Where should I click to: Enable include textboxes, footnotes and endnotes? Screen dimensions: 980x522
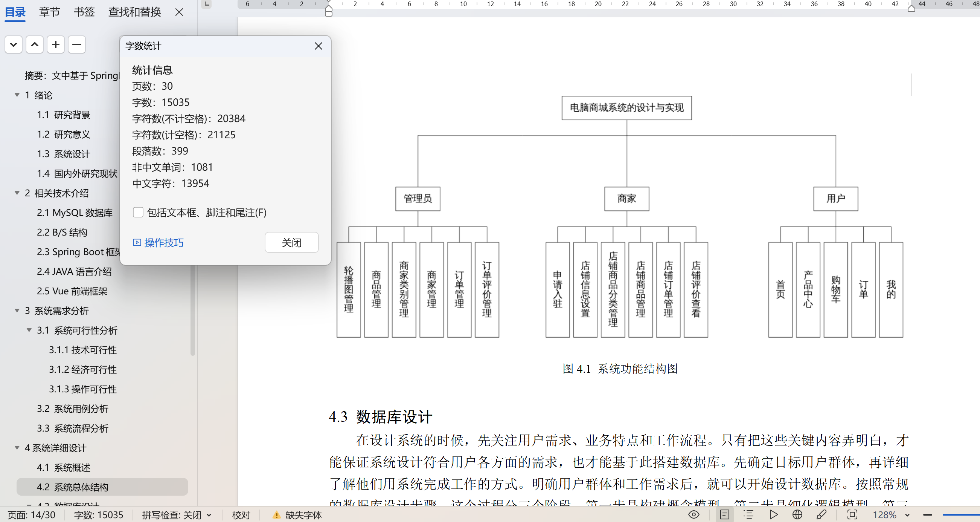point(138,213)
